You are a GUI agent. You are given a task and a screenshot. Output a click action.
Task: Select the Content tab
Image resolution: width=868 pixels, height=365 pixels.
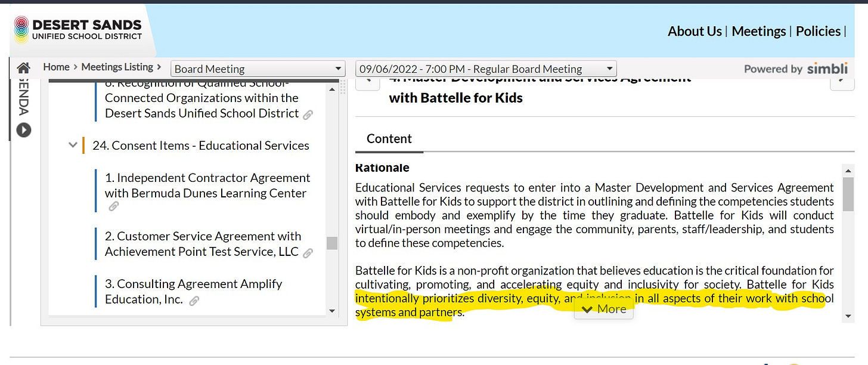[x=389, y=138]
